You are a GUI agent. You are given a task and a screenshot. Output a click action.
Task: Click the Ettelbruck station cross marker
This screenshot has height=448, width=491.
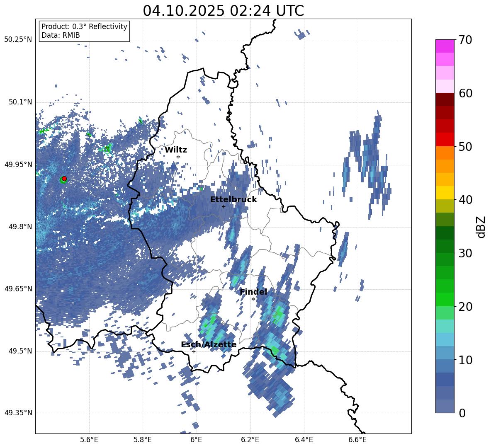click(224, 206)
